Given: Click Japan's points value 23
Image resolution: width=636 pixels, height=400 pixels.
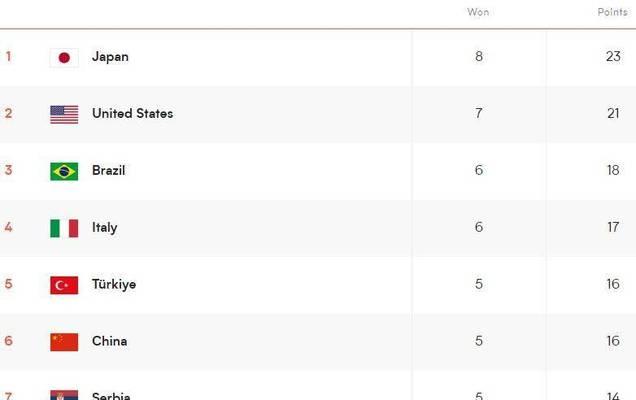Looking at the screenshot, I should (x=613, y=56).
